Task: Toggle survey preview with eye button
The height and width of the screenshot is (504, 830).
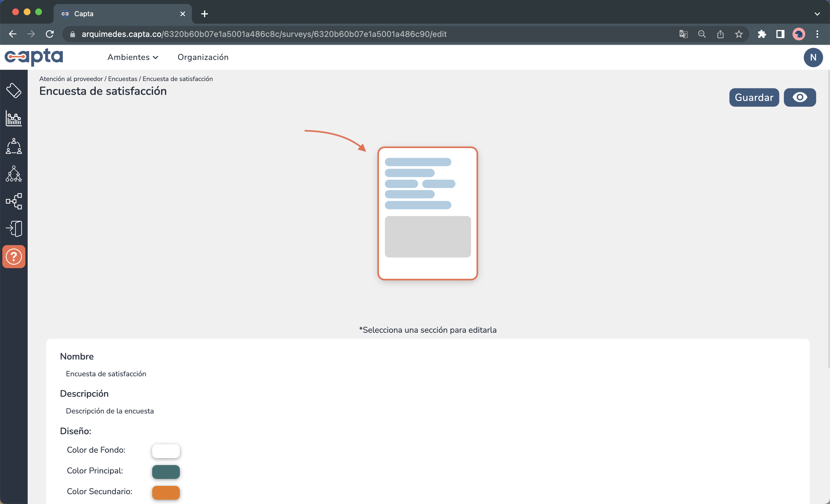Action: click(x=799, y=97)
